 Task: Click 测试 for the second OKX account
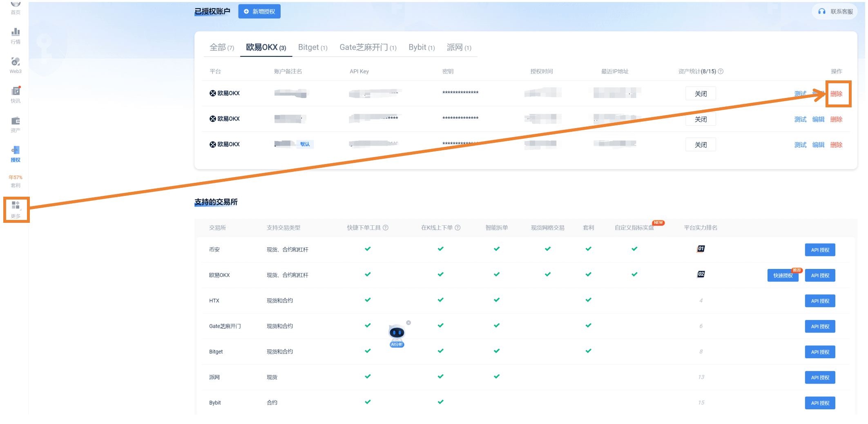coord(800,119)
